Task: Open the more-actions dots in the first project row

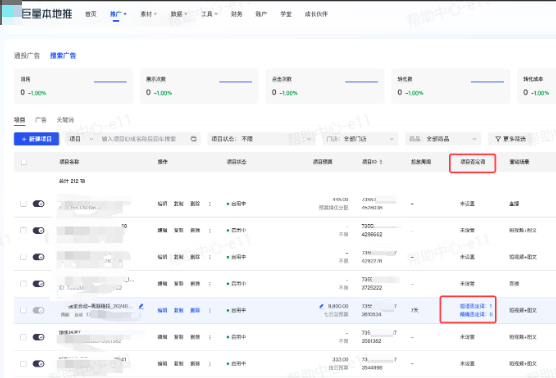Action: click(210, 204)
